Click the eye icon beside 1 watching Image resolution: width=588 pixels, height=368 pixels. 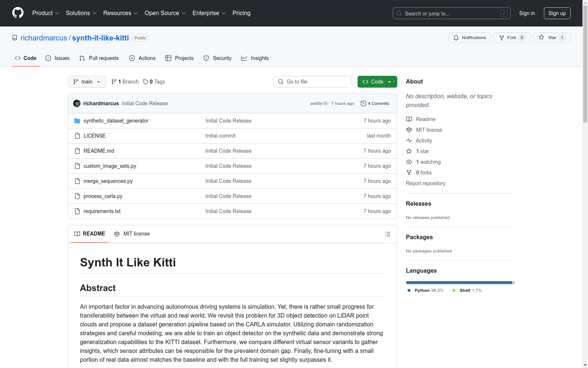point(409,162)
